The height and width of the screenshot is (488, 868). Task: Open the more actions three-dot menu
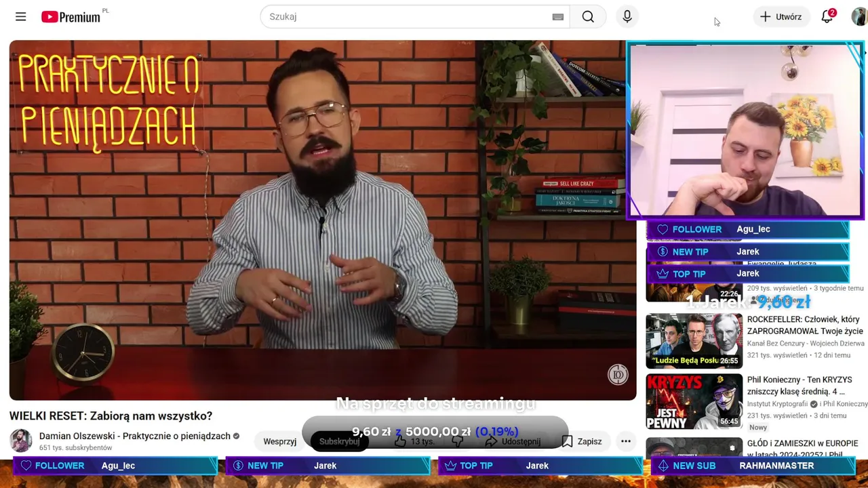tap(626, 441)
